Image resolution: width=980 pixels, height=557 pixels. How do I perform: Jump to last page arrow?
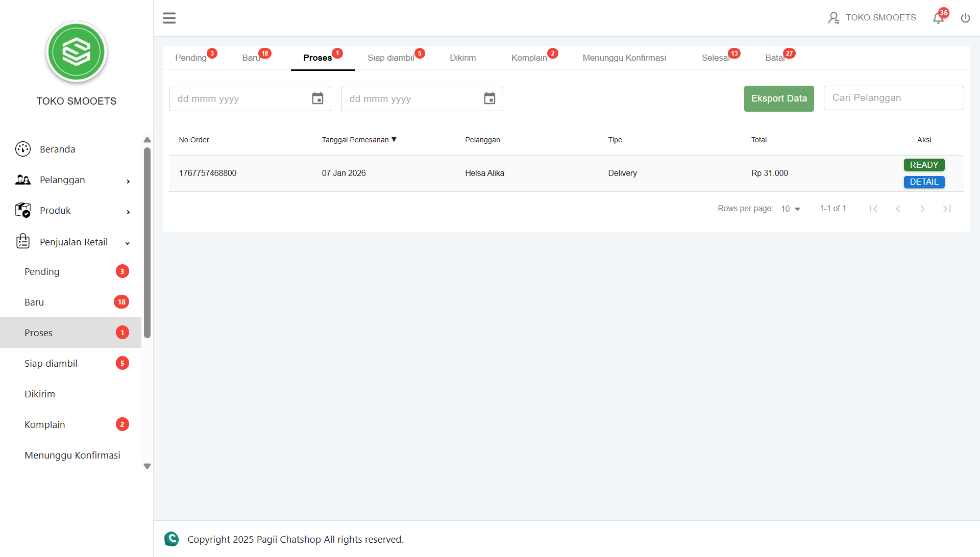pos(947,209)
